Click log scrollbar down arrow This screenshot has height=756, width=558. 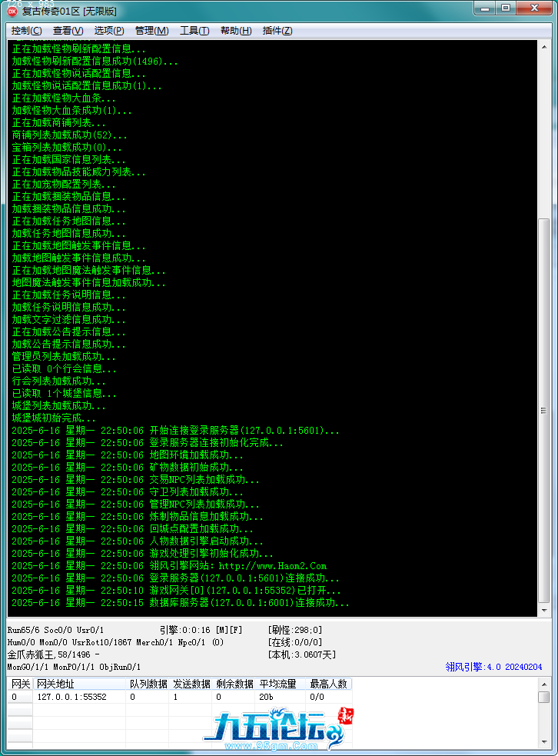pyautogui.click(x=544, y=611)
